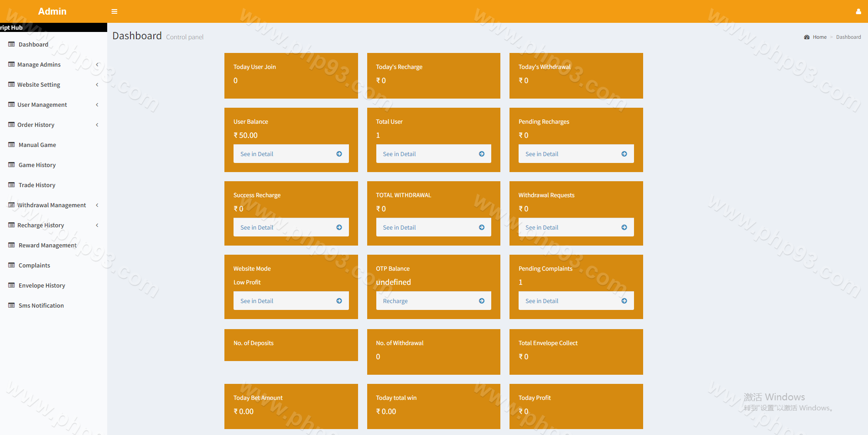Click the arrow icon in Pending Recharges card
Image resolution: width=868 pixels, height=435 pixels.
point(624,154)
